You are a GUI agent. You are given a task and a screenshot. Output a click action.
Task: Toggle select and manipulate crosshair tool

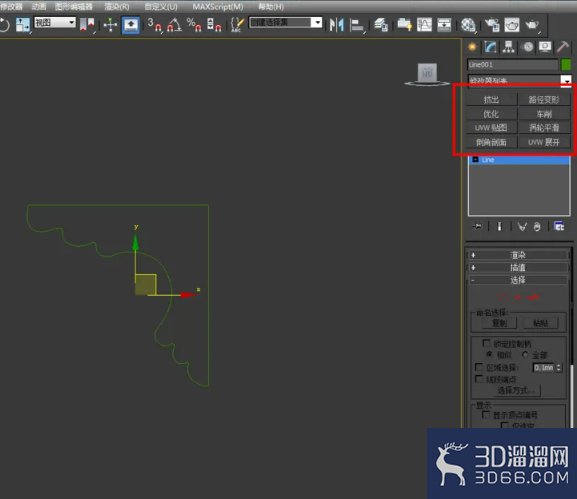[110, 25]
